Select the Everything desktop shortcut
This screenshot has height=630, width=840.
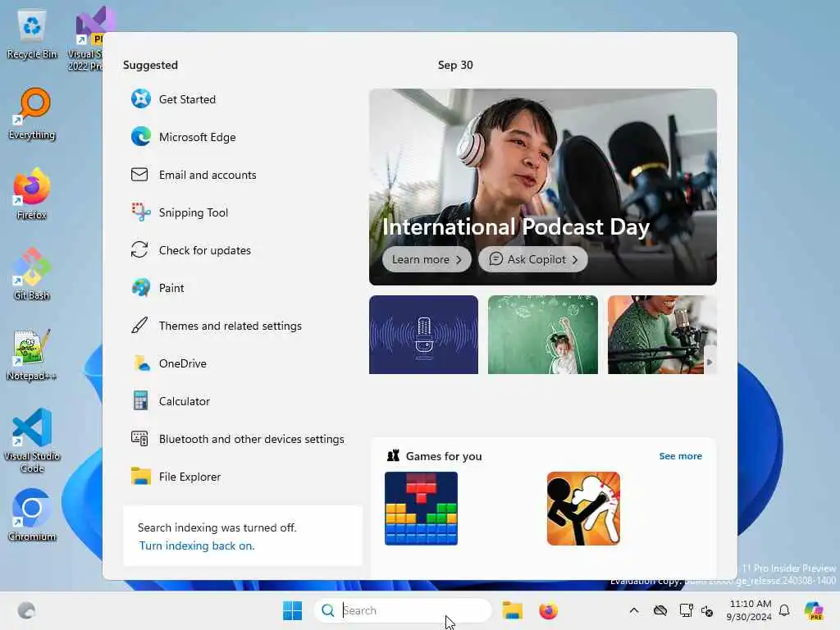(32, 114)
